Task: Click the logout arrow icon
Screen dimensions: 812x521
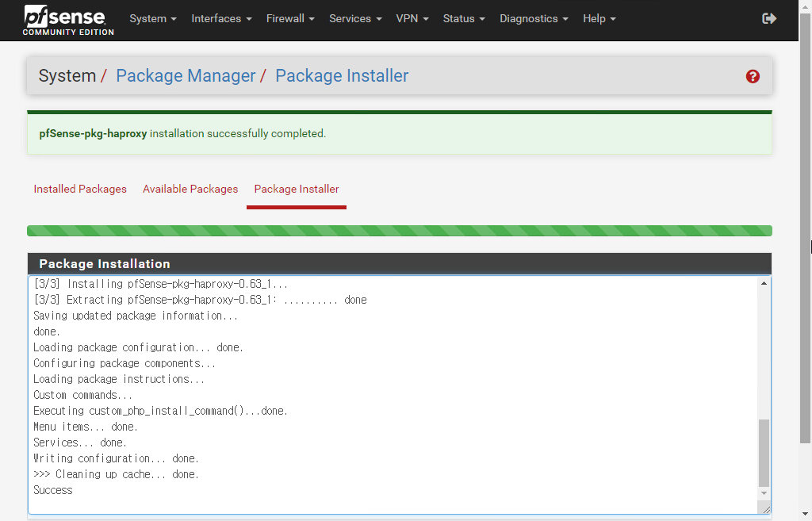Action: pos(769,19)
